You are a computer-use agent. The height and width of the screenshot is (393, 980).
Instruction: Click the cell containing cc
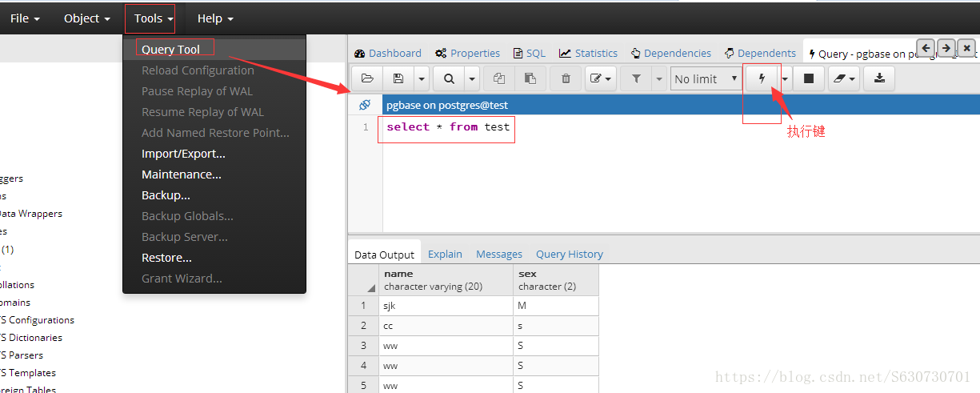pos(446,326)
